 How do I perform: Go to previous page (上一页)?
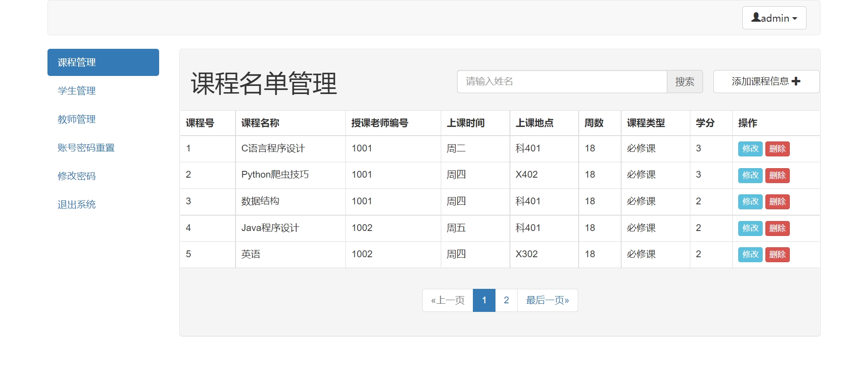click(448, 301)
